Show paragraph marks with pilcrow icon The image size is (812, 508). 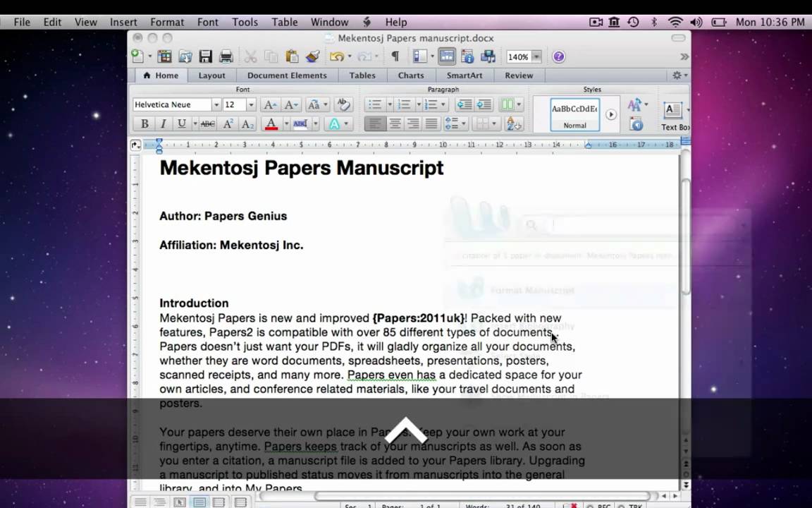point(395,56)
